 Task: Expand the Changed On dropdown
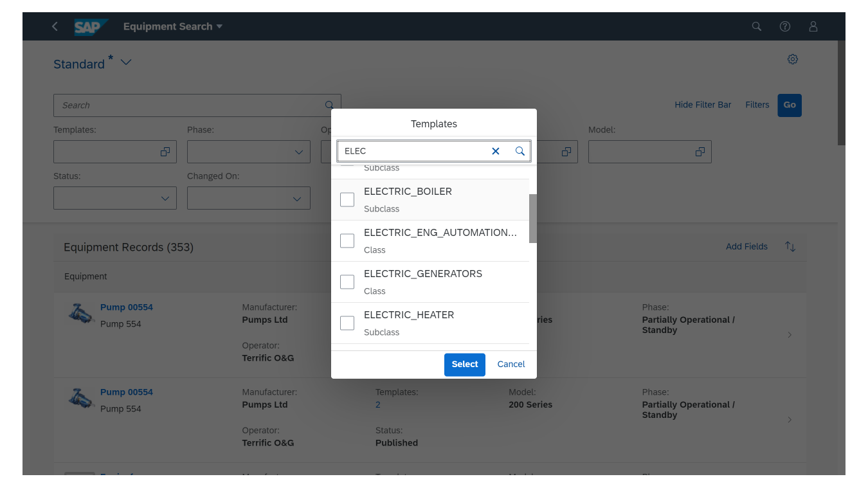297,199
